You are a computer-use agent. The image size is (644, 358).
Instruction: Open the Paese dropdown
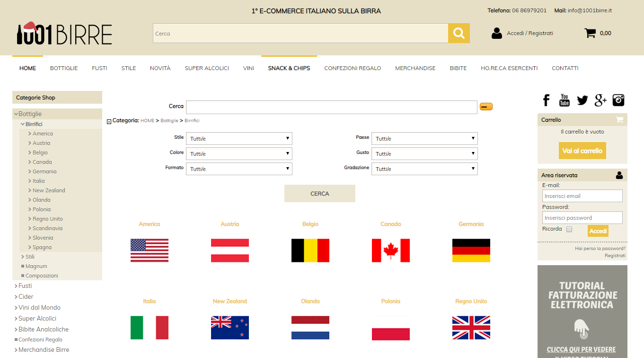tap(424, 139)
